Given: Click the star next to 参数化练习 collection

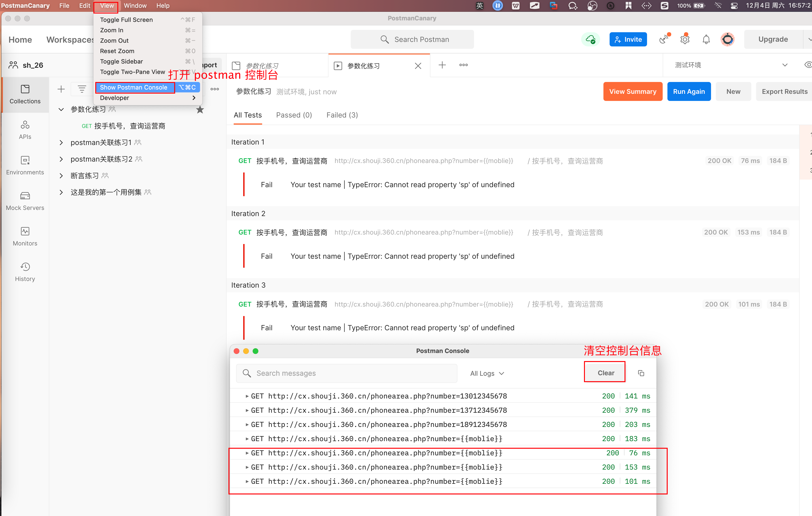Looking at the screenshot, I should coord(200,109).
